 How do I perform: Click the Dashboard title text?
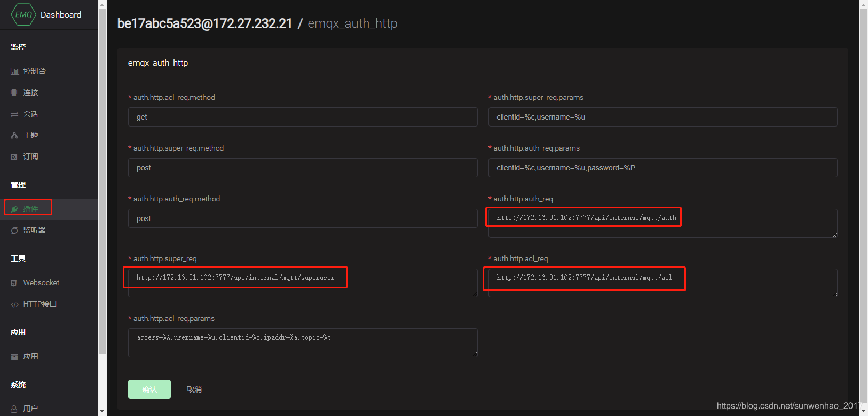point(61,15)
